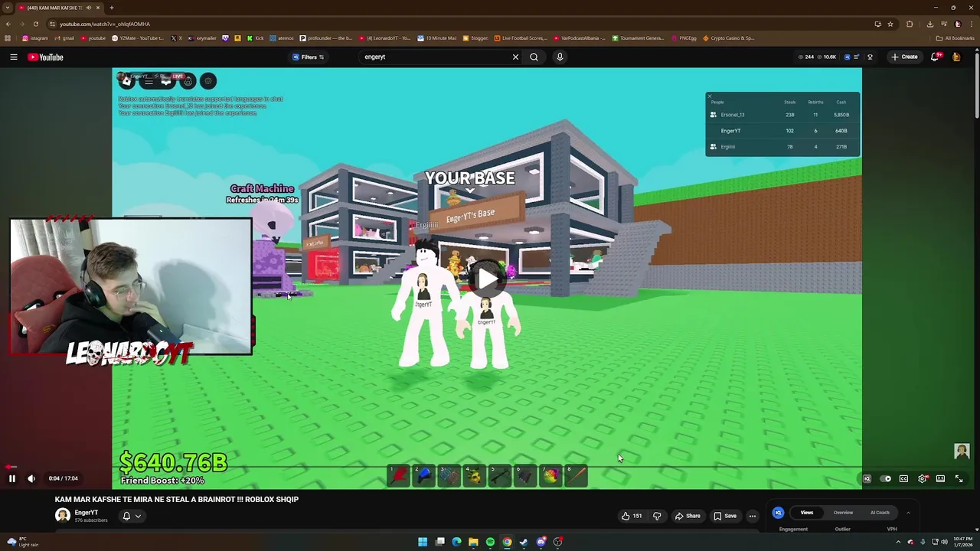Open the weather widget showing Light rain

tap(21, 542)
